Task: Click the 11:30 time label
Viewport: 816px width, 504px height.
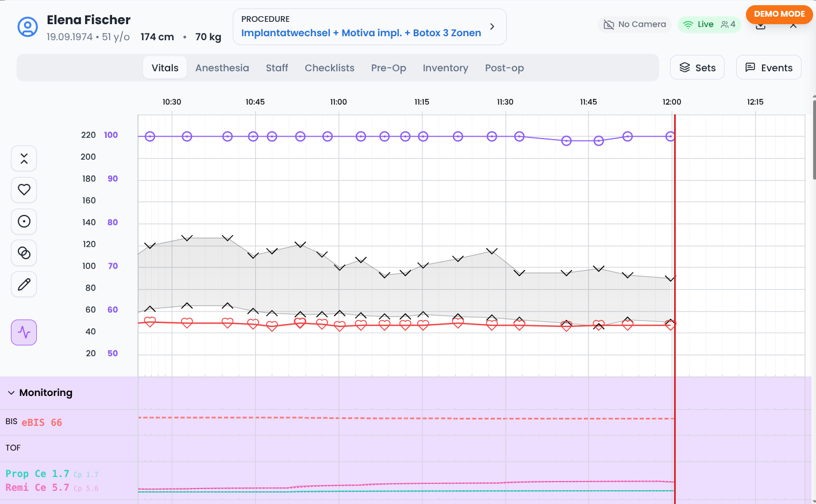Action: point(505,102)
